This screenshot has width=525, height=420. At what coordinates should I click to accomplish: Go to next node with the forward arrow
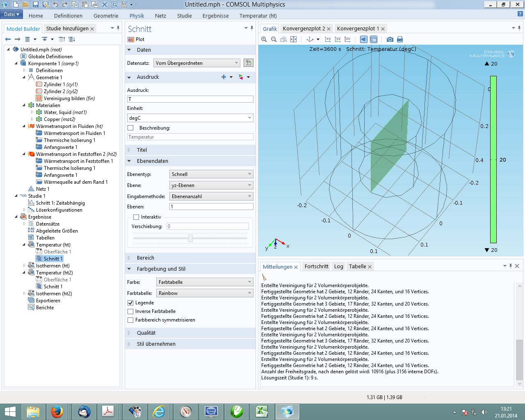coord(17,39)
